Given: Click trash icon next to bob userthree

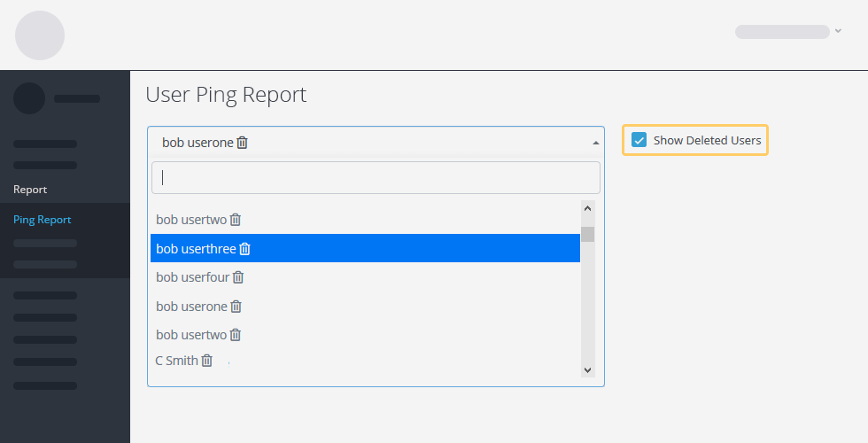Looking at the screenshot, I should [x=244, y=249].
